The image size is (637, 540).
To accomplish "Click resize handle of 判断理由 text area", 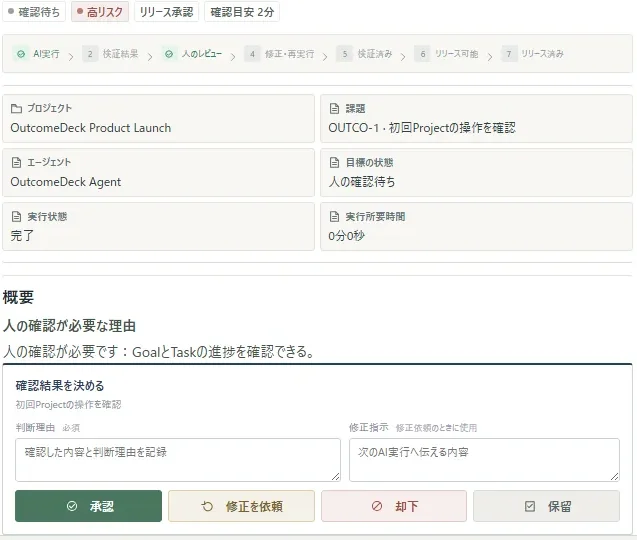I will coord(336,477).
